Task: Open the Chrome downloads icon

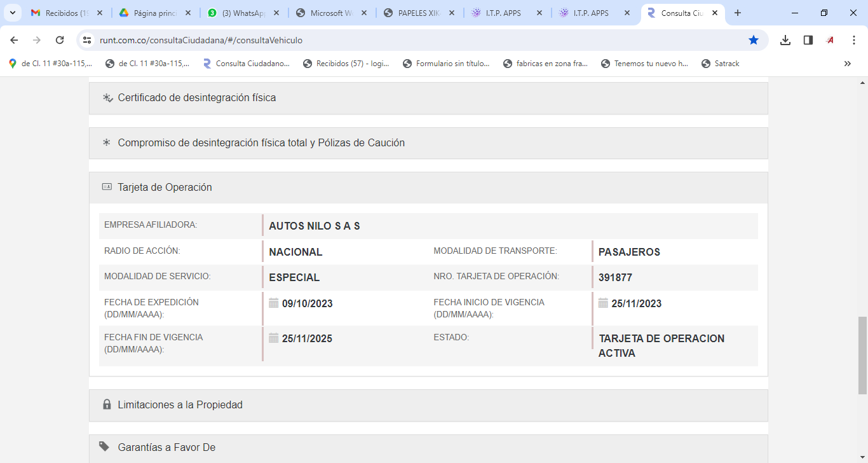Action: [785, 40]
